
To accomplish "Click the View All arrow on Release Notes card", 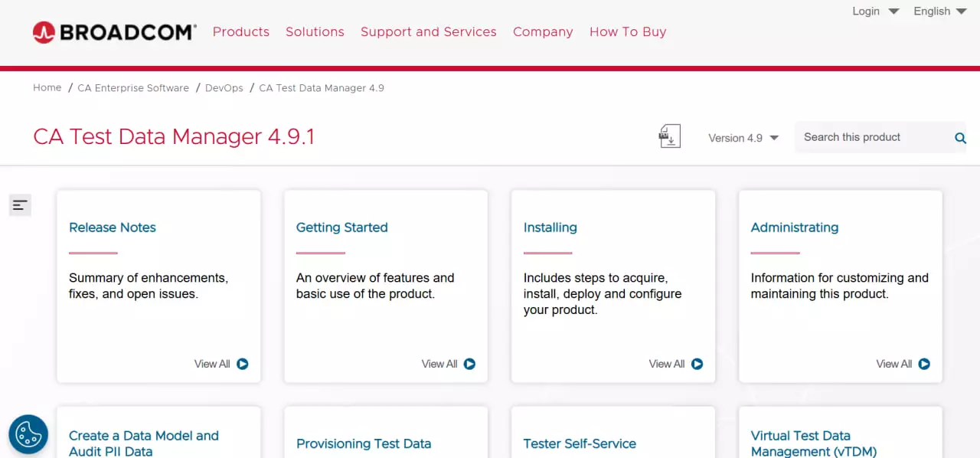I will [243, 364].
